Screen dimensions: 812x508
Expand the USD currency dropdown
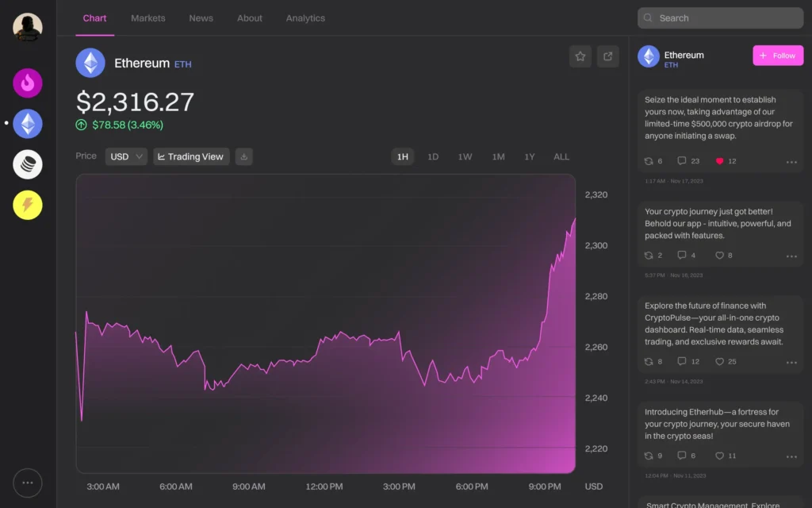126,156
